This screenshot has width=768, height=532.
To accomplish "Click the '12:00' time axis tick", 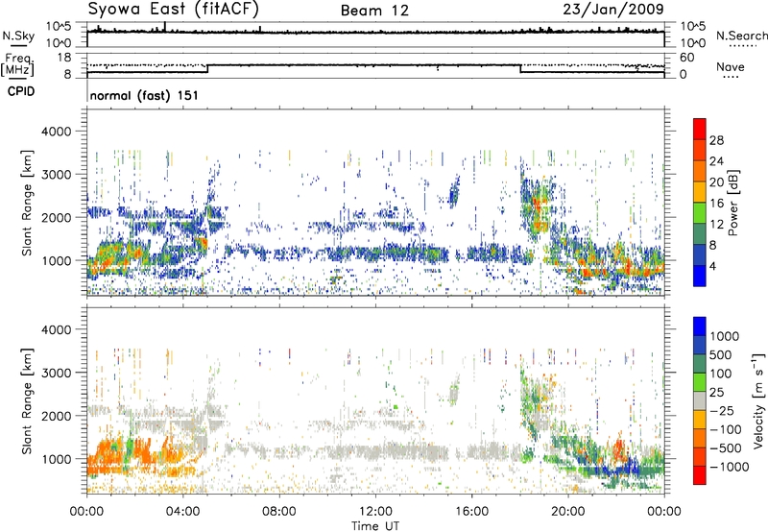I will click(x=375, y=512).
